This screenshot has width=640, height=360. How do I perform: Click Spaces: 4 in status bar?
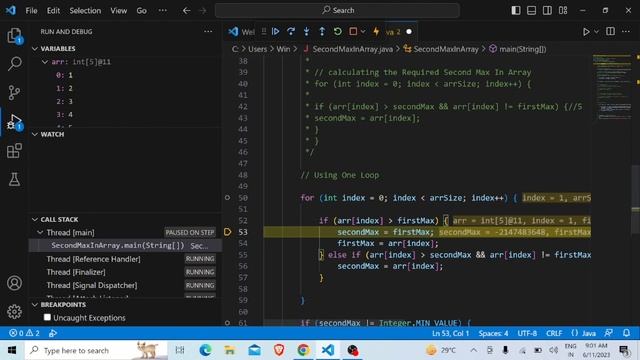pyautogui.click(x=493, y=333)
